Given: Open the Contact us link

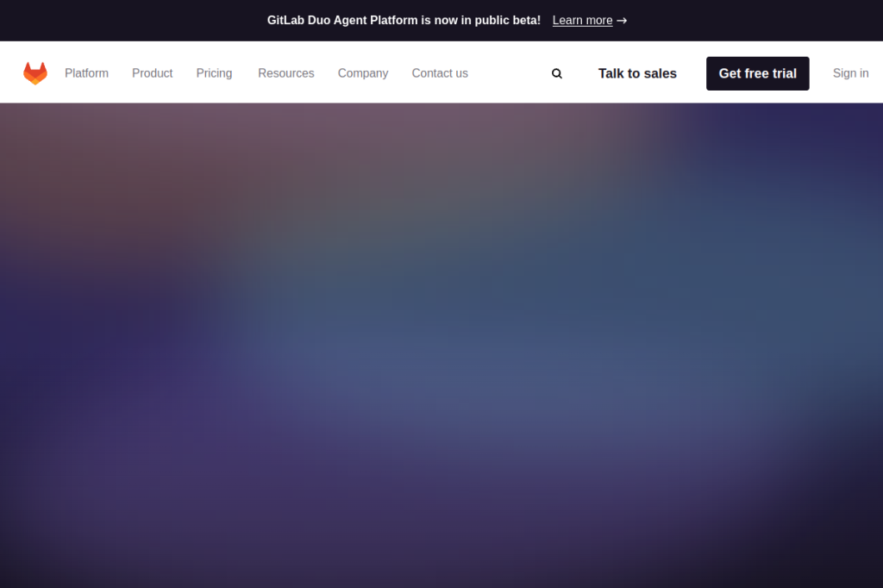Looking at the screenshot, I should (x=440, y=73).
